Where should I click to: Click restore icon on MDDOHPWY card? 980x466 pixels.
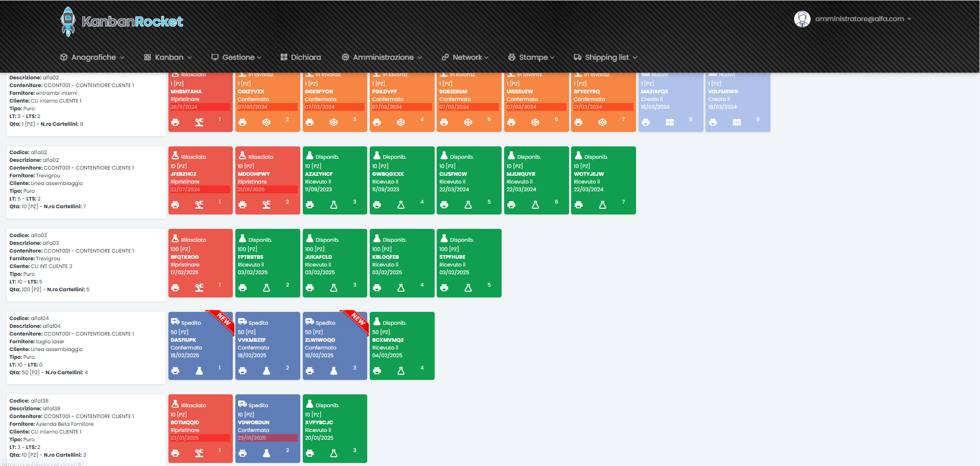[266, 205]
